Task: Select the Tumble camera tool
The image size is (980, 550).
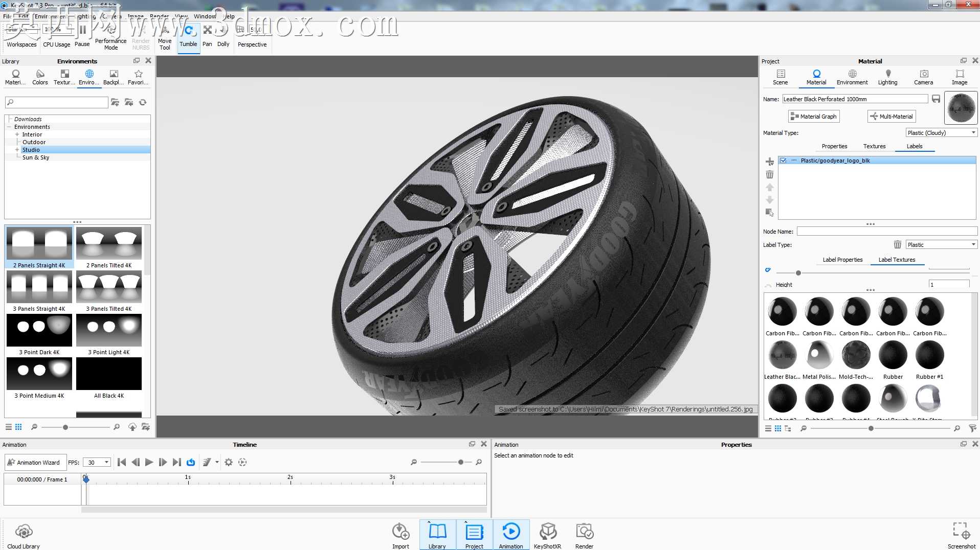Action: coord(188,37)
